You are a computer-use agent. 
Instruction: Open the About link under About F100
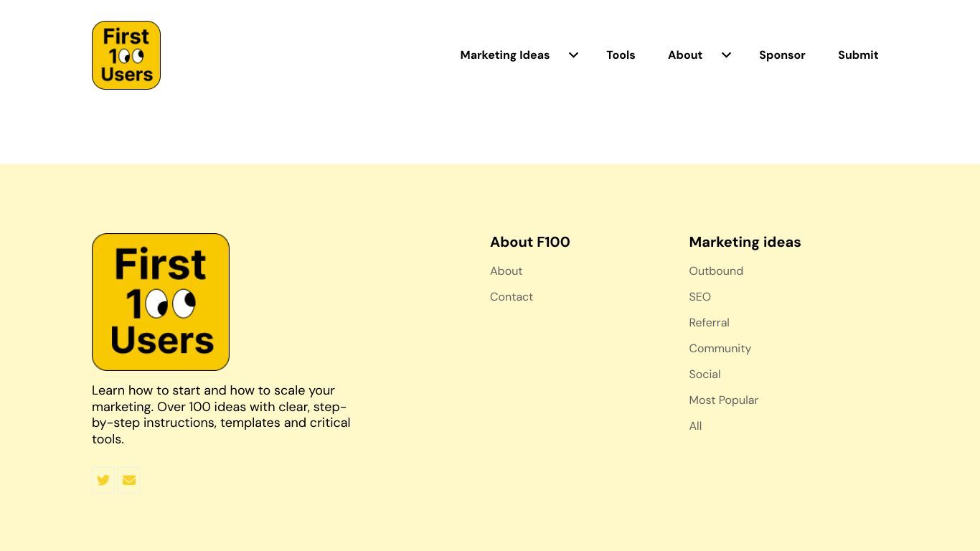tap(507, 271)
